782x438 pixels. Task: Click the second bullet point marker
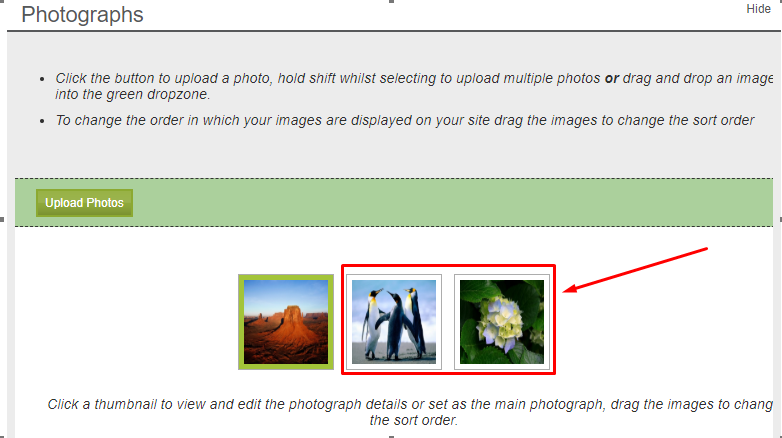[x=42, y=121]
